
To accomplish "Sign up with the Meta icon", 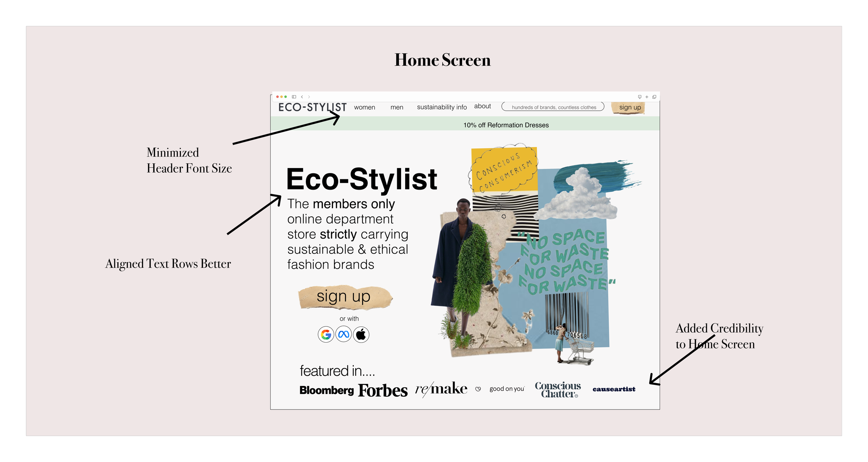I will point(344,335).
